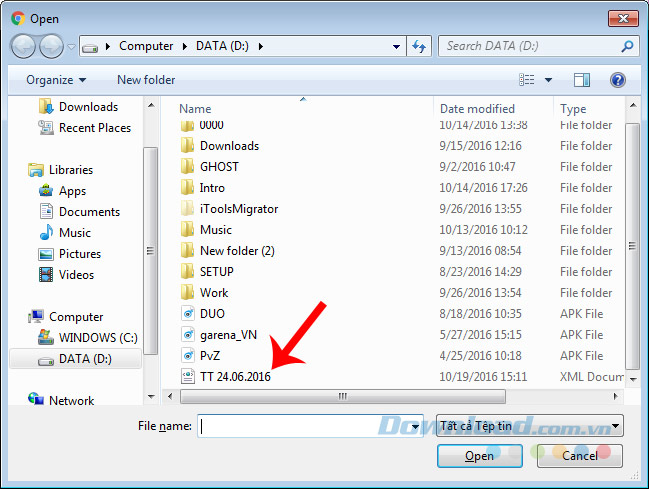The image size is (649, 489).
Task: Click the magnifier search icon
Action: click(x=627, y=46)
